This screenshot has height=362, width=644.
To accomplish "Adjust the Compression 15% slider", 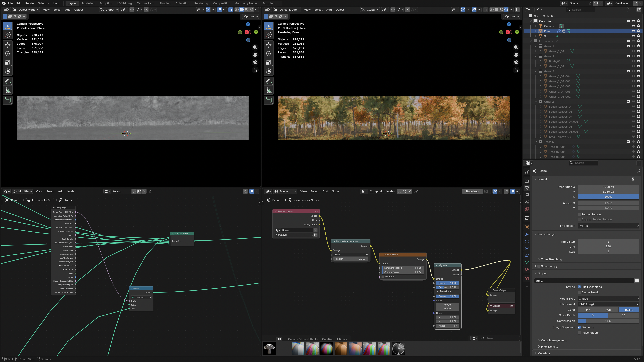I will (x=608, y=321).
